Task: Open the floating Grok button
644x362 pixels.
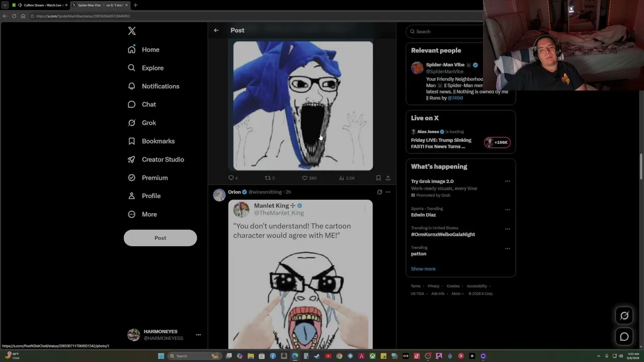Action: [x=624, y=316]
